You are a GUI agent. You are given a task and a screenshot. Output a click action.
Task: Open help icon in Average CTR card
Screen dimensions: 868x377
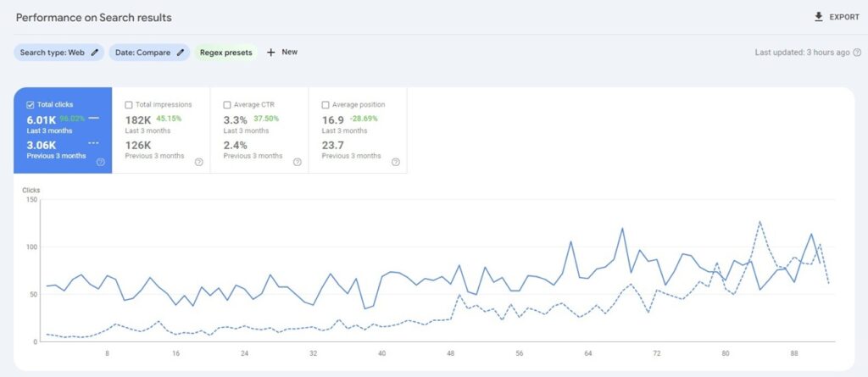click(x=298, y=162)
